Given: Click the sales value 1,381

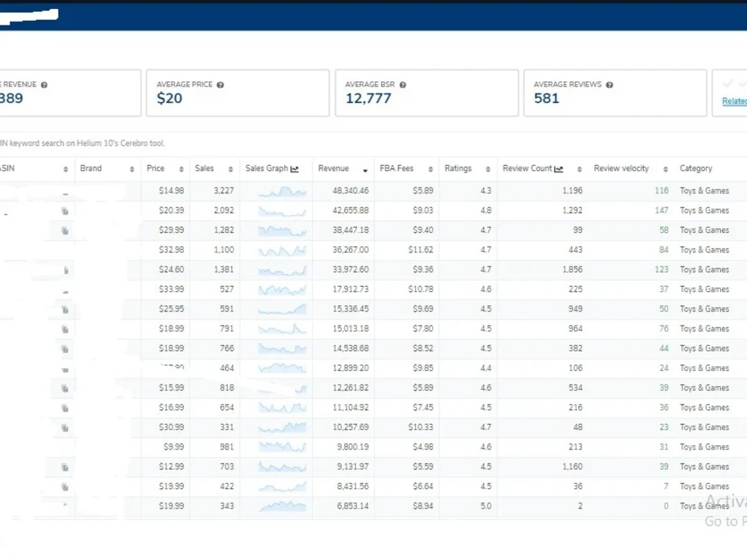Looking at the screenshot, I should pos(224,270).
